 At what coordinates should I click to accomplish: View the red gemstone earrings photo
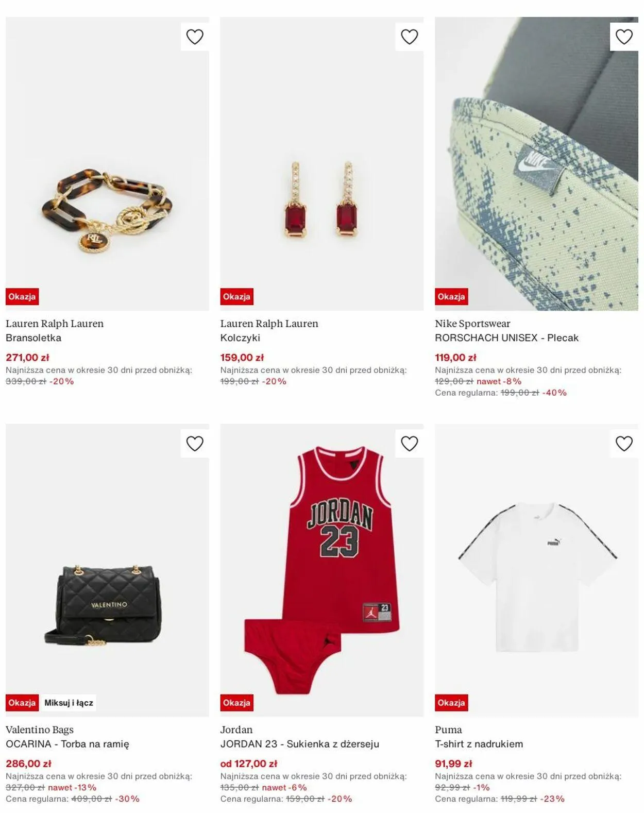322,164
